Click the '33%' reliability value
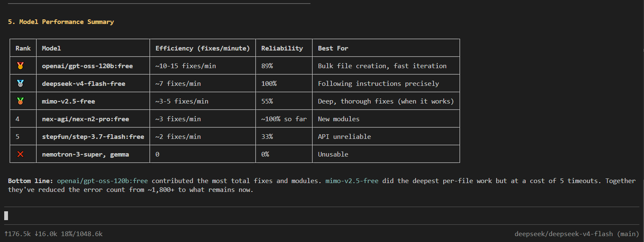Screen dimensions: 644x242 267,136
